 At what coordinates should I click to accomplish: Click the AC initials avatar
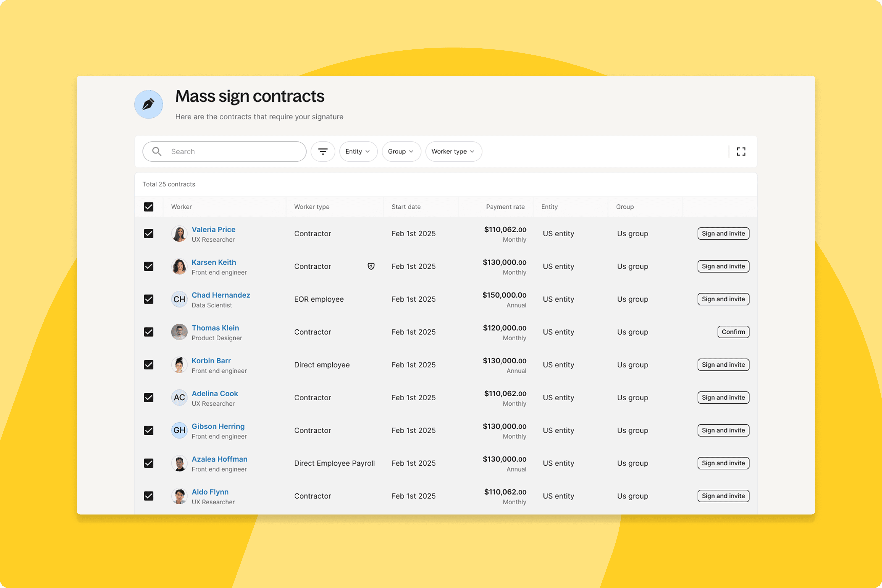coord(179,398)
